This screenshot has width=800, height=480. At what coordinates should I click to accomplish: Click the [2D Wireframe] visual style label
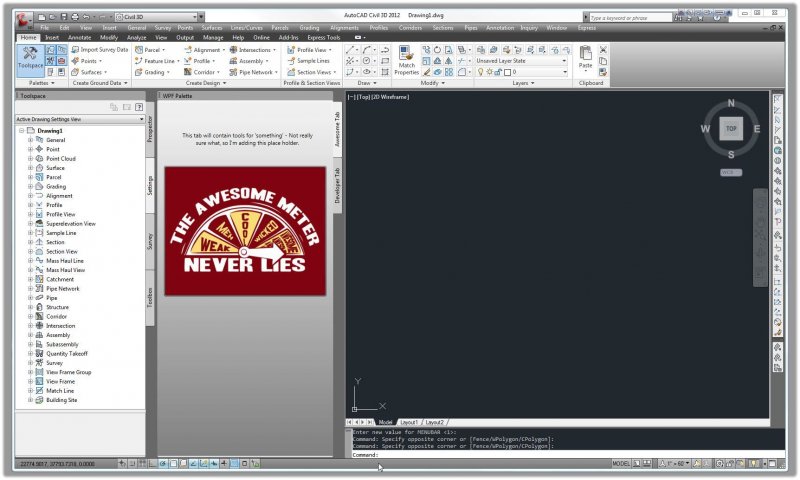(x=390, y=97)
